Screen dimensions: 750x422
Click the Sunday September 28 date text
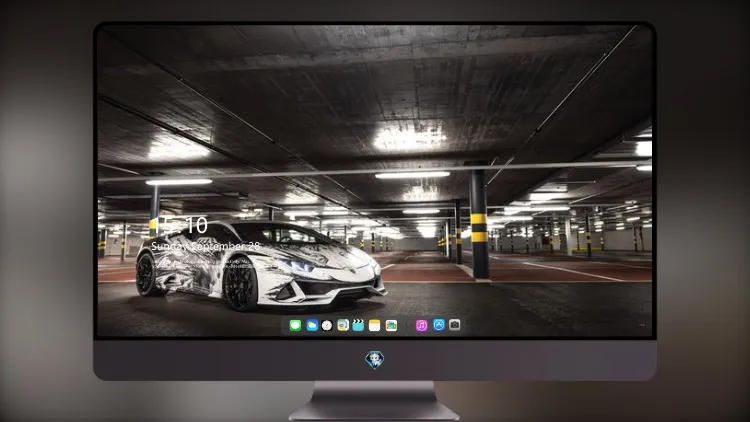(206, 246)
